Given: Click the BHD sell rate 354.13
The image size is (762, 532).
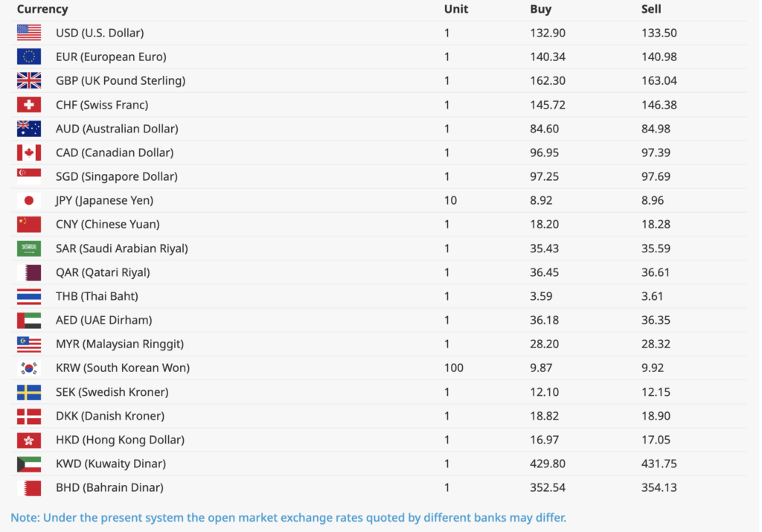Looking at the screenshot, I should [659, 487].
